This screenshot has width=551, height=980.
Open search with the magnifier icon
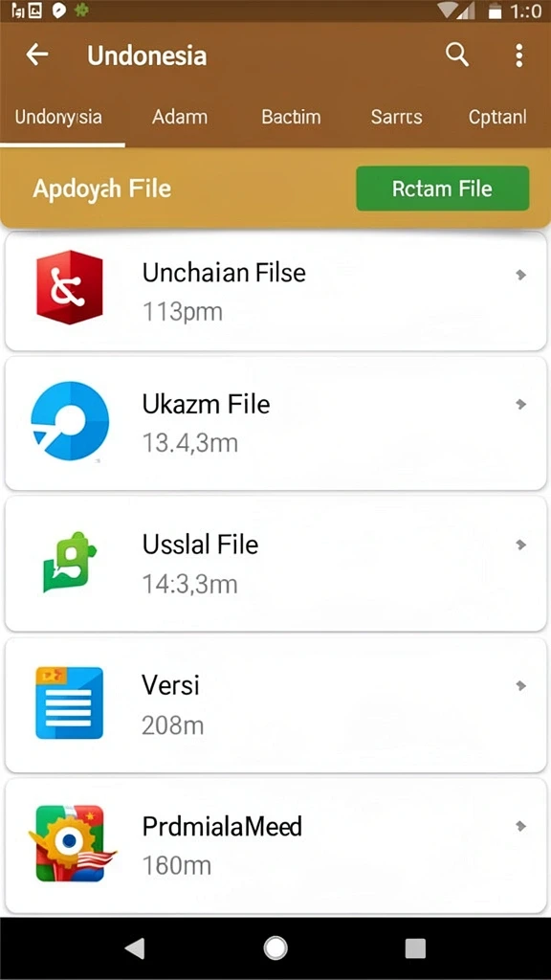point(457,55)
